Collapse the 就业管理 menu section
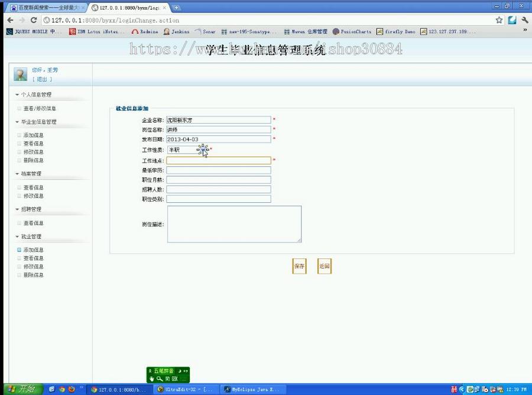 (x=28, y=237)
